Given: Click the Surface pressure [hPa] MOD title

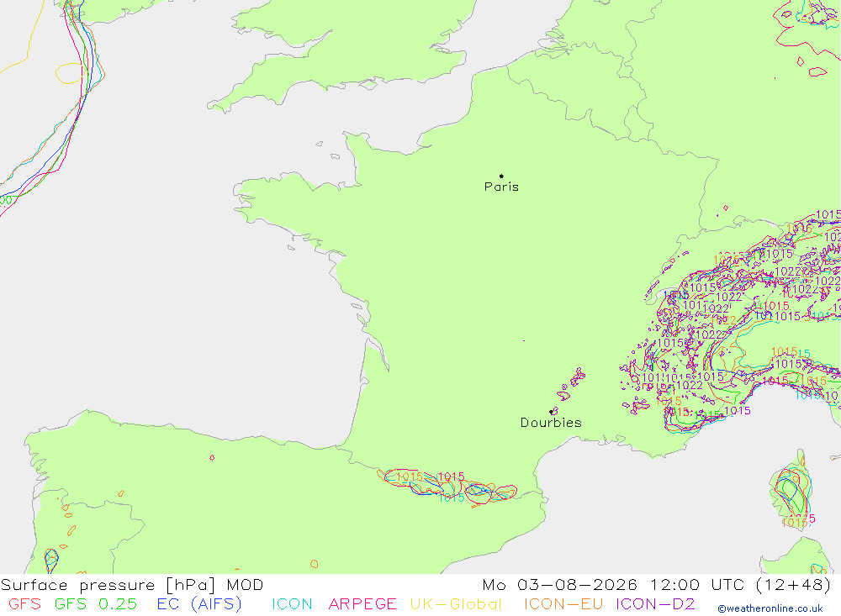Looking at the screenshot, I should click(132, 584).
